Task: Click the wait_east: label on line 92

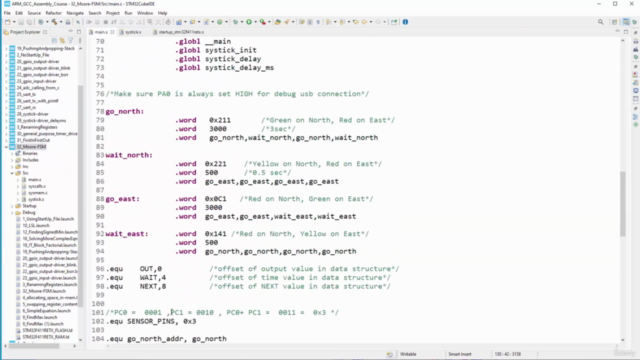Action: coord(127,234)
